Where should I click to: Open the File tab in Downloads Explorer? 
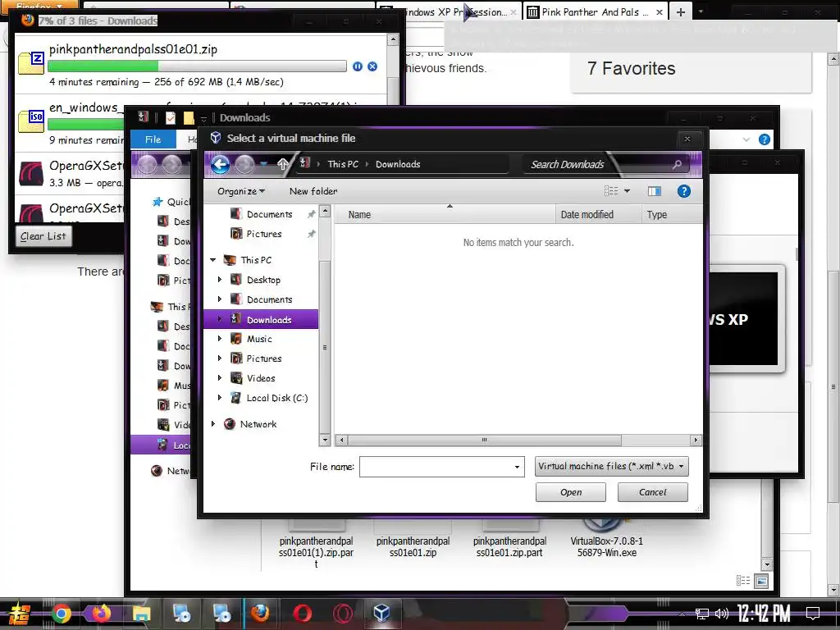pyautogui.click(x=153, y=139)
